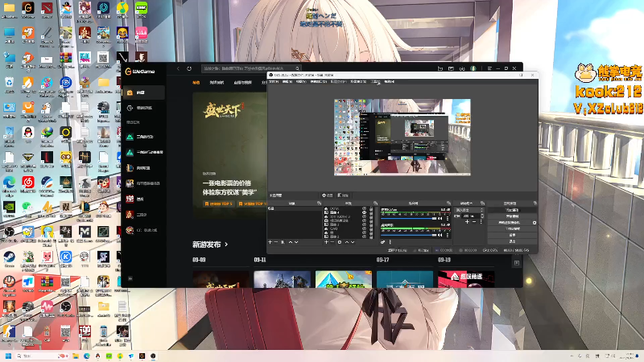Refresh the WeGame page
Screen dimensions: 644x362
tap(189, 68)
